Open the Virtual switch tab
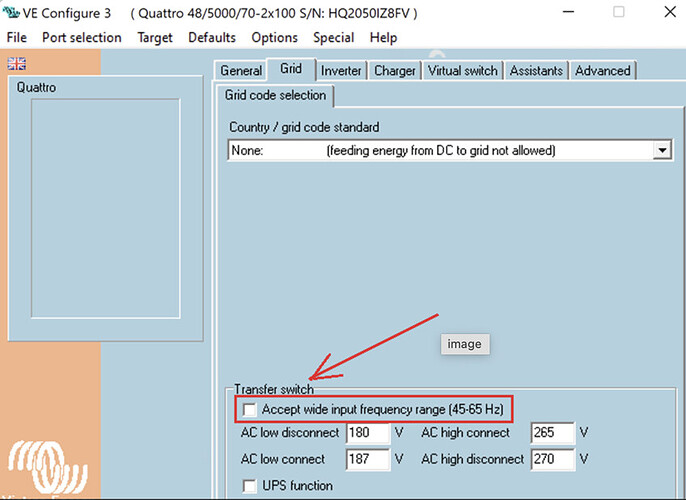This screenshot has width=686, height=500. tap(463, 70)
